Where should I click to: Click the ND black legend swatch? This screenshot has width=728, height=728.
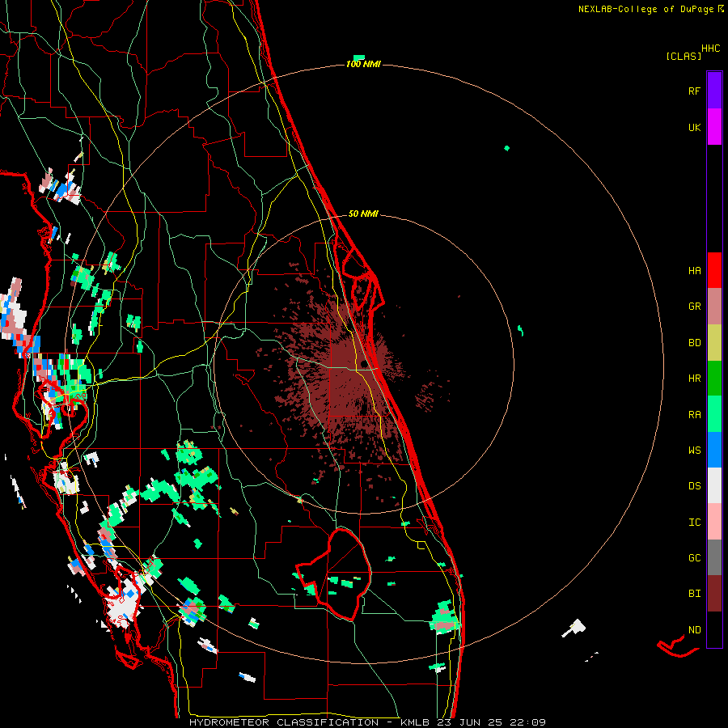(x=714, y=629)
